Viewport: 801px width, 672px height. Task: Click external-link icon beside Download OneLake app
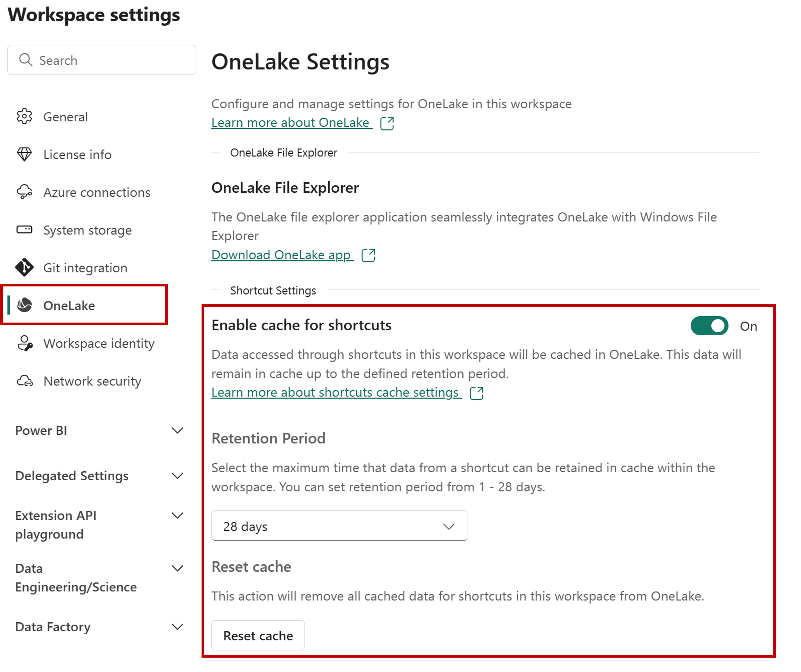tap(369, 255)
